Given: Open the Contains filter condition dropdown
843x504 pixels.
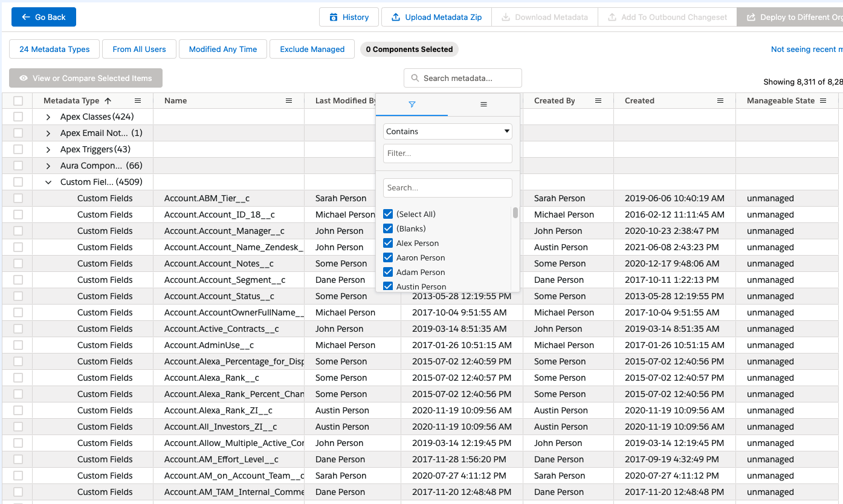Looking at the screenshot, I should (447, 131).
